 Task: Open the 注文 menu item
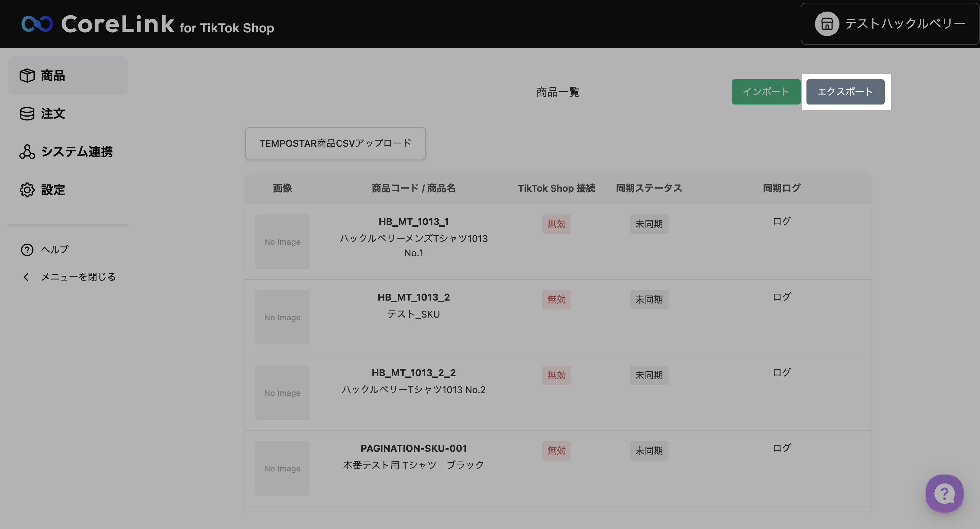[x=53, y=113]
